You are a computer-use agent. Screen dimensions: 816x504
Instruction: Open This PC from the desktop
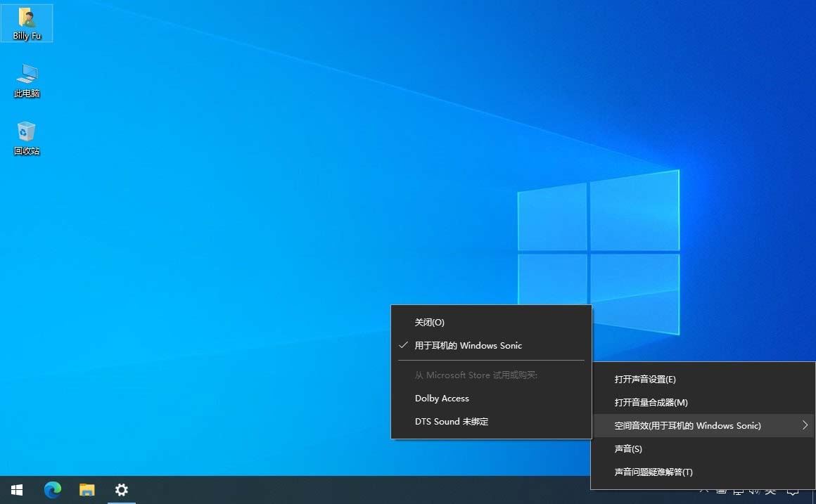point(26,81)
